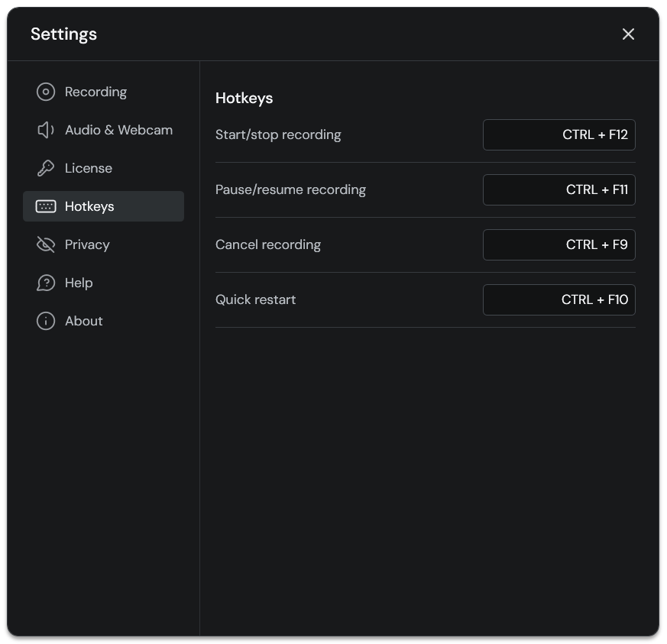Open the Privacy settings section
667x644 pixels.
[x=87, y=244]
